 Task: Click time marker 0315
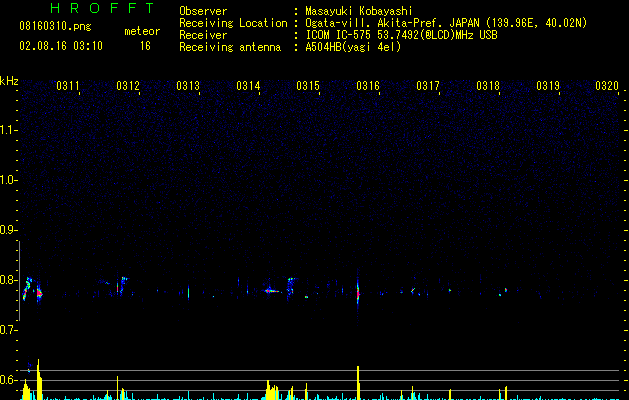[x=308, y=86]
